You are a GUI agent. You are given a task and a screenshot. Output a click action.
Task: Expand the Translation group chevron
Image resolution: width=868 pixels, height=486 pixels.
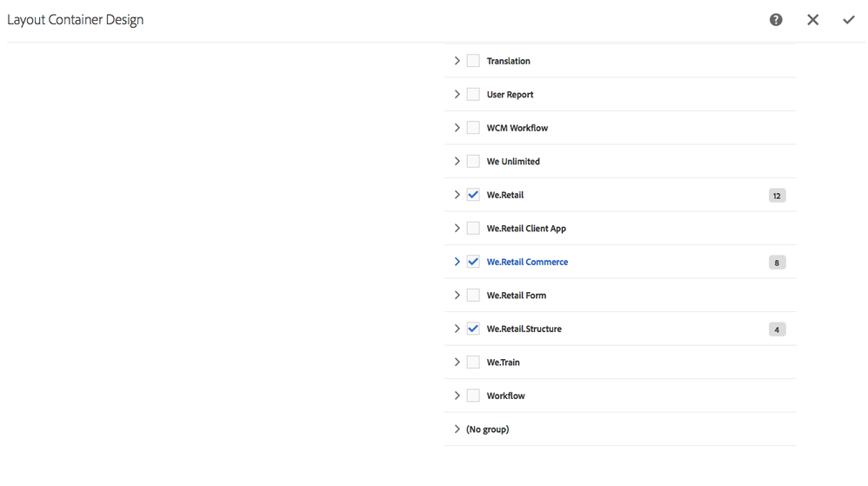[x=457, y=61]
